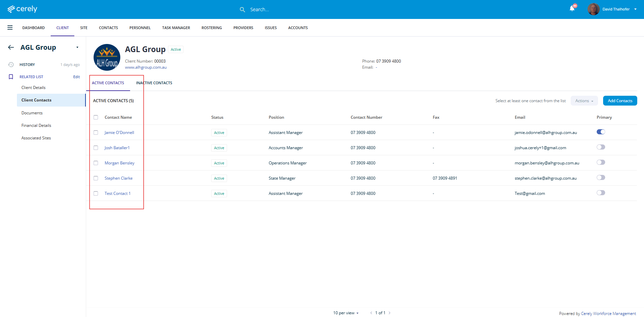Click the ALH Group client logo
The image size is (644, 317).
[107, 57]
